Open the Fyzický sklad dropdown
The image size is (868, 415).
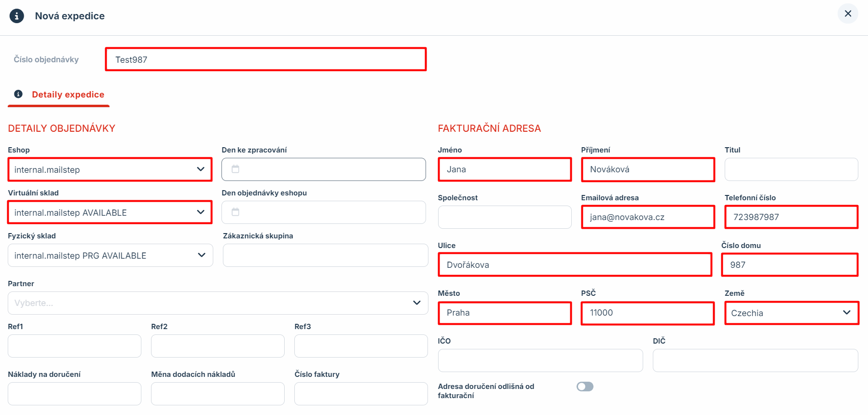click(x=110, y=255)
